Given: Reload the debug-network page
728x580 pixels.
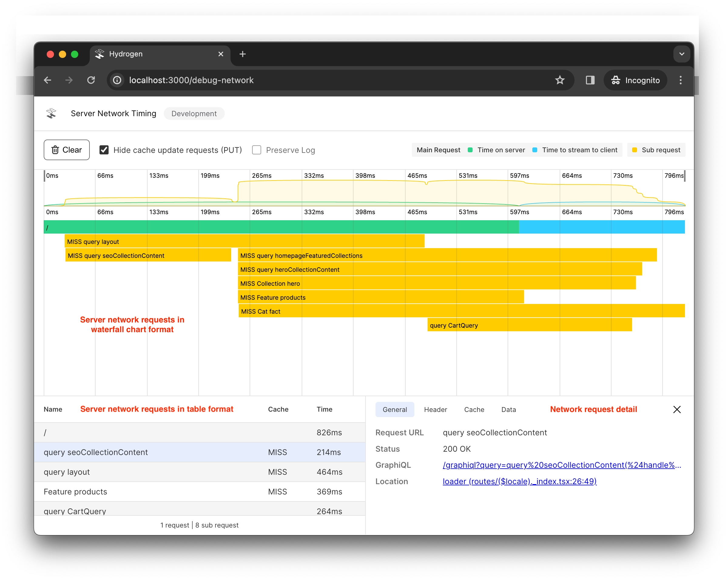Looking at the screenshot, I should [x=91, y=80].
